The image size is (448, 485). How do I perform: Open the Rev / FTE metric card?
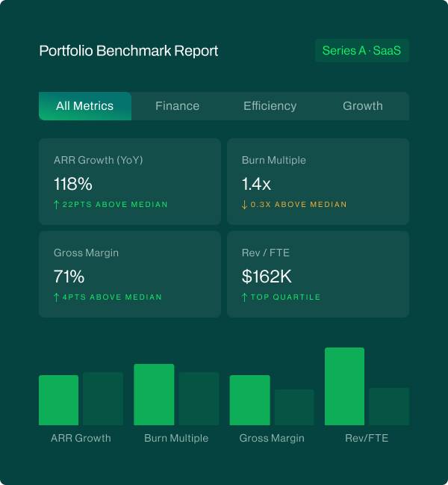318,274
